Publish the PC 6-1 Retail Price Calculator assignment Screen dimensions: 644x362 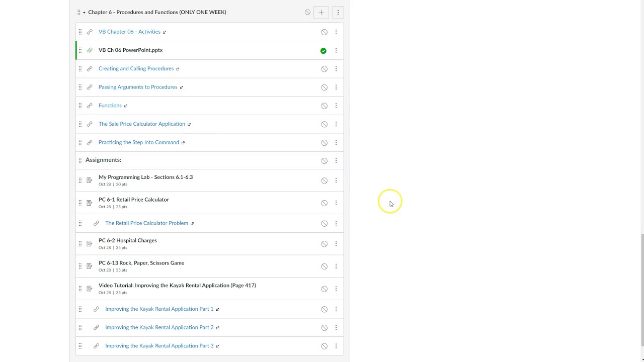(x=324, y=203)
